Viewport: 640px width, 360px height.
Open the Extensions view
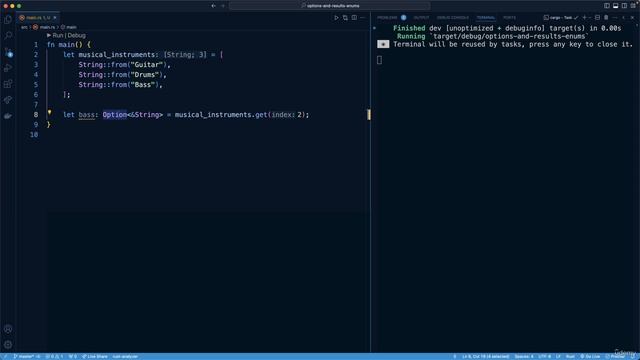pos(8,84)
